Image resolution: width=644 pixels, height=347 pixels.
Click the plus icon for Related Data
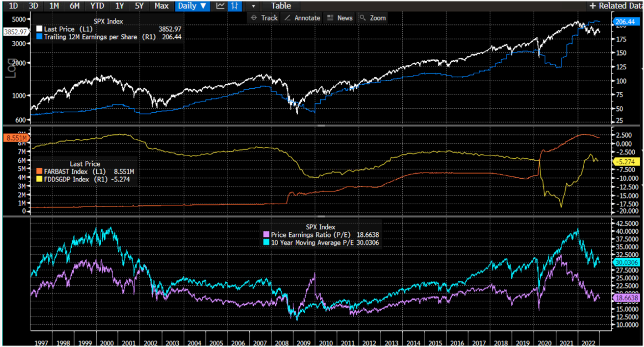[x=593, y=6]
